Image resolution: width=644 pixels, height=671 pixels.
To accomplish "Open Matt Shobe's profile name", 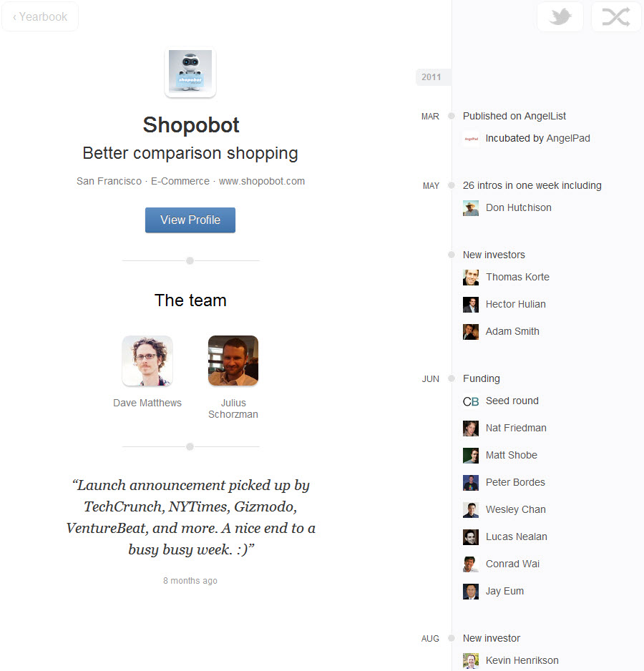I will click(511, 455).
